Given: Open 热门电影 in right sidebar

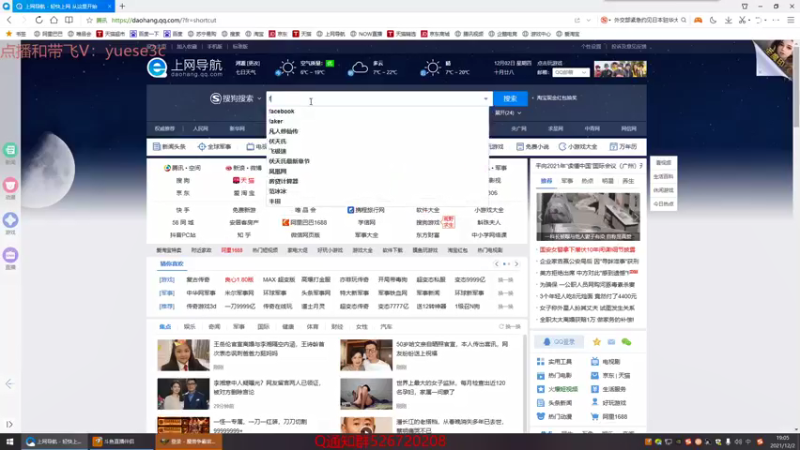Looking at the screenshot, I should (x=555, y=376).
